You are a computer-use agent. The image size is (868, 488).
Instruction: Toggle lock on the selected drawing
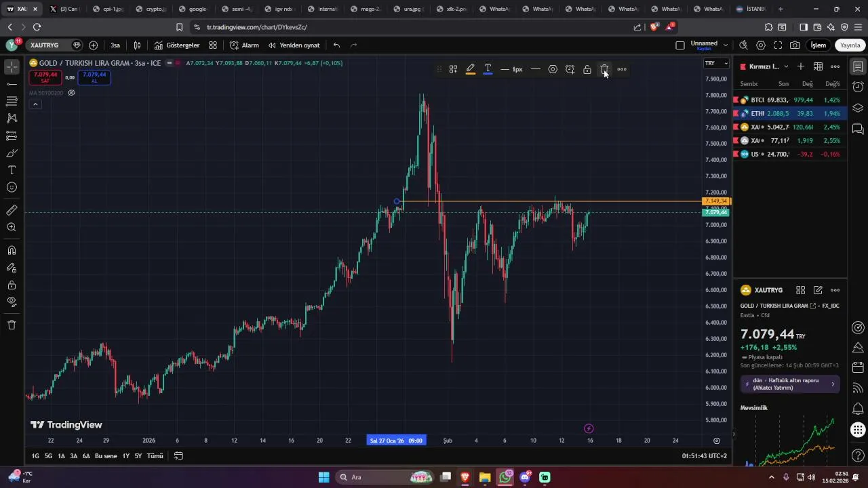point(587,69)
